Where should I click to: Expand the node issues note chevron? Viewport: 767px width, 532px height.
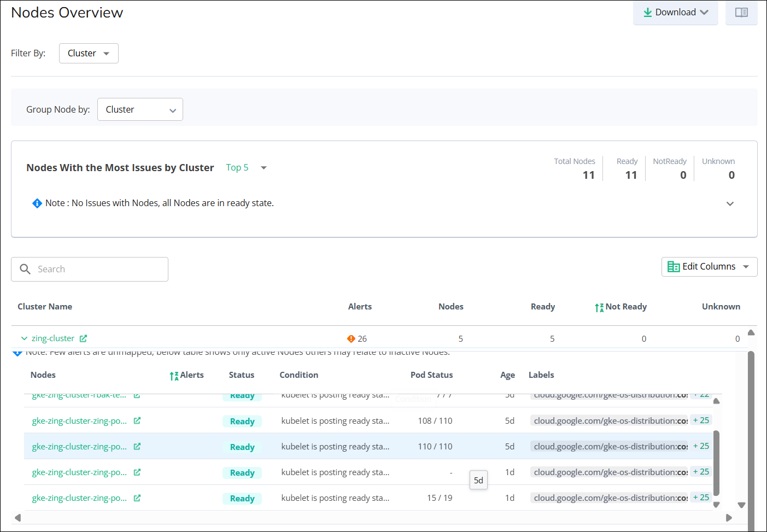coord(730,203)
